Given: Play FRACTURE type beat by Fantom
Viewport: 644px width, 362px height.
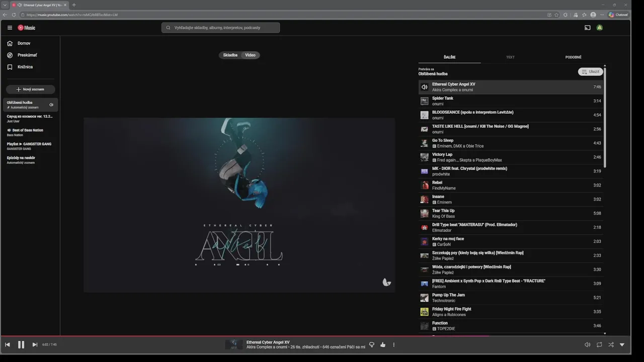Looking at the screenshot, I should coord(511,284).
